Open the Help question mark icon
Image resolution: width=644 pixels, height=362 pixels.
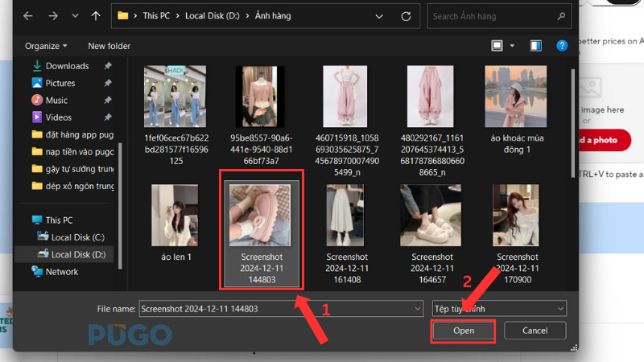561,45
